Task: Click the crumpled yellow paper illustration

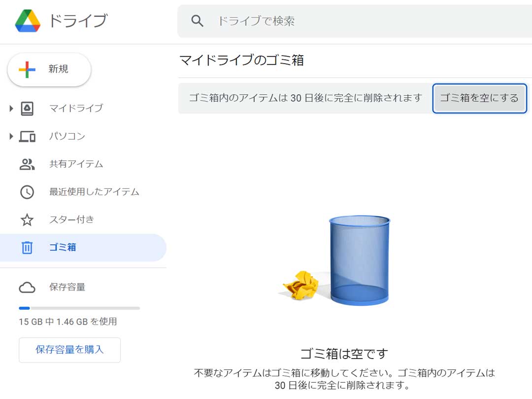Action: (300, 285)
